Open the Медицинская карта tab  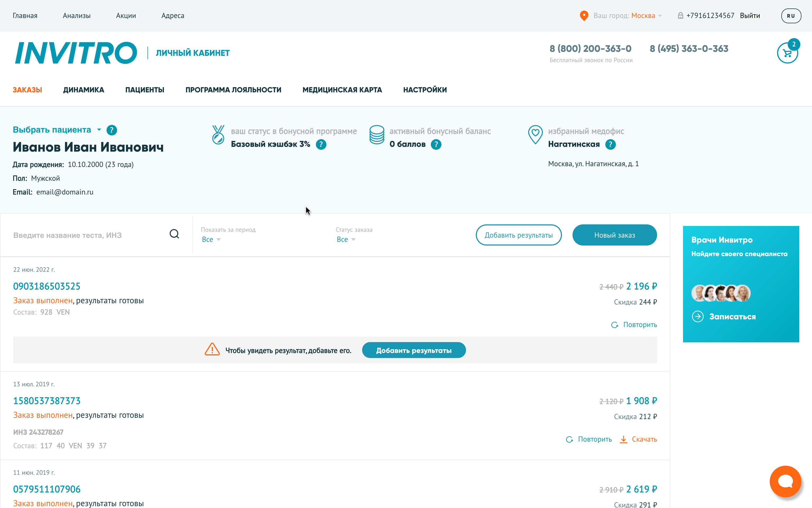click(x=342, y=90)
